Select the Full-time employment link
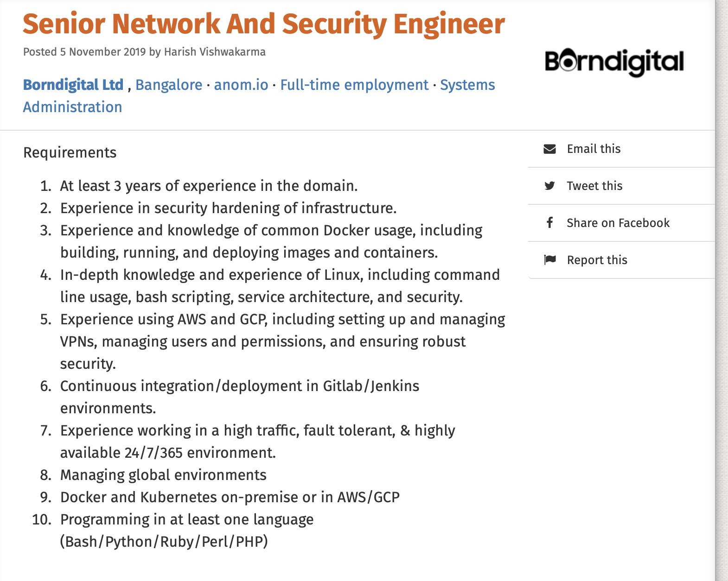 pyautogui.click(x=354, y=85)
